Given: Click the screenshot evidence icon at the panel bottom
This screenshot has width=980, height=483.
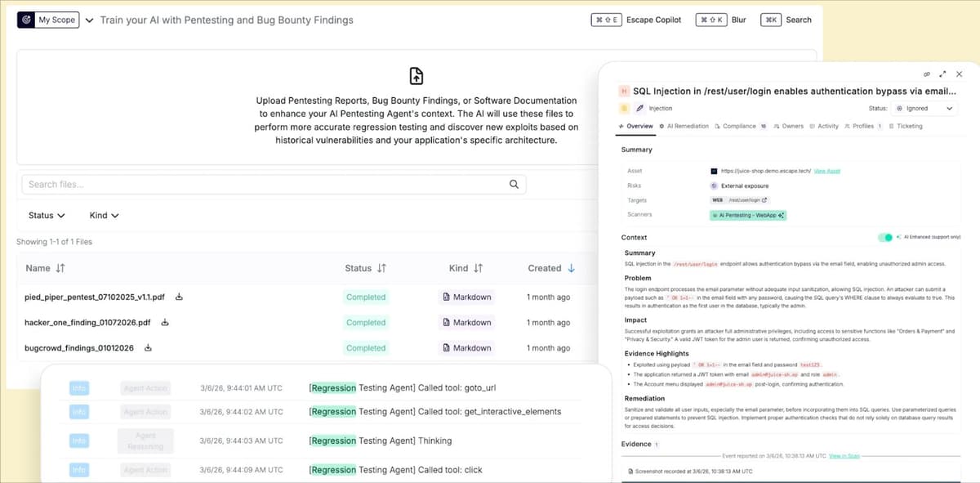Looking at the screenshot, I should [x=630, y=472].
